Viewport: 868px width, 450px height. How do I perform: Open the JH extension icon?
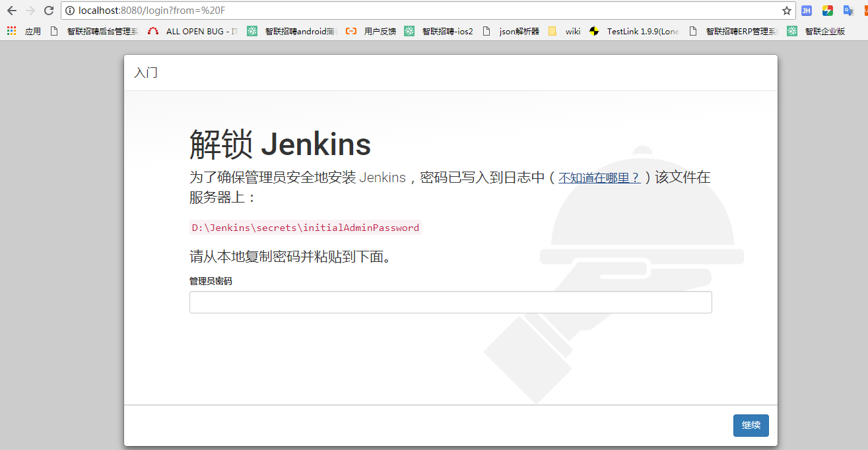(807, 11)
